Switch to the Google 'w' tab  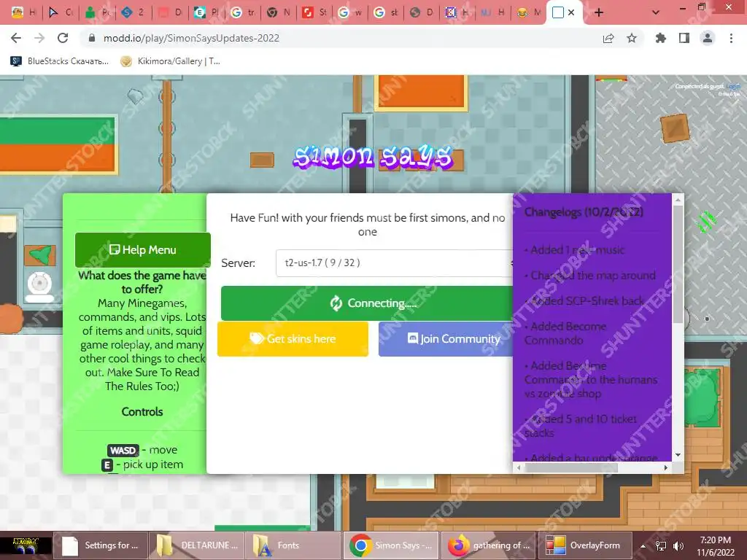(x=350, y=12)
